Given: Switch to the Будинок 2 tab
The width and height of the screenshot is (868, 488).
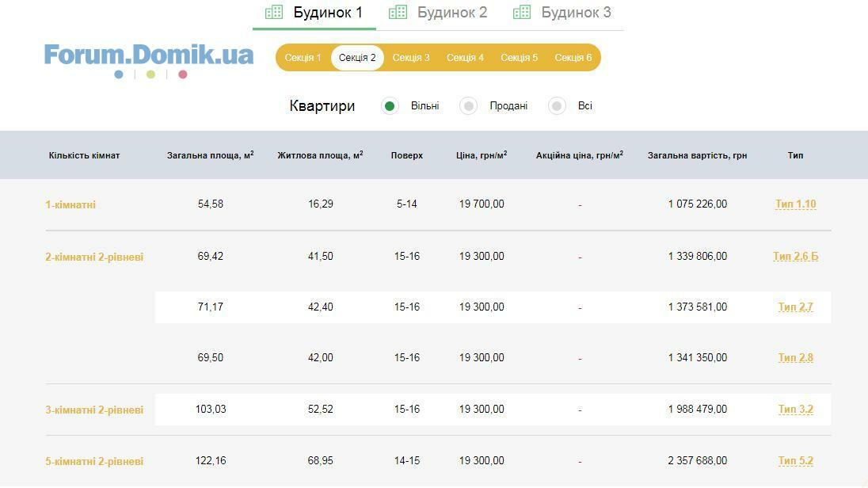Looking at the screenshot, I should (x=451, y=13).
